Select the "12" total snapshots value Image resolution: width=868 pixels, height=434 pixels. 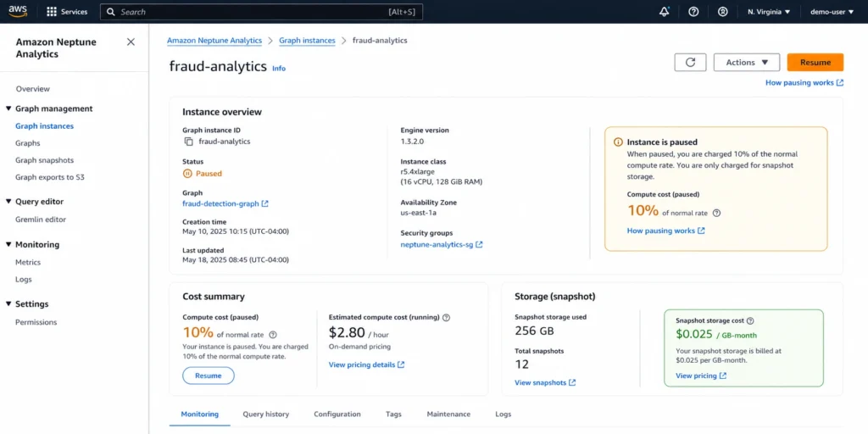(x=521, y=364)
